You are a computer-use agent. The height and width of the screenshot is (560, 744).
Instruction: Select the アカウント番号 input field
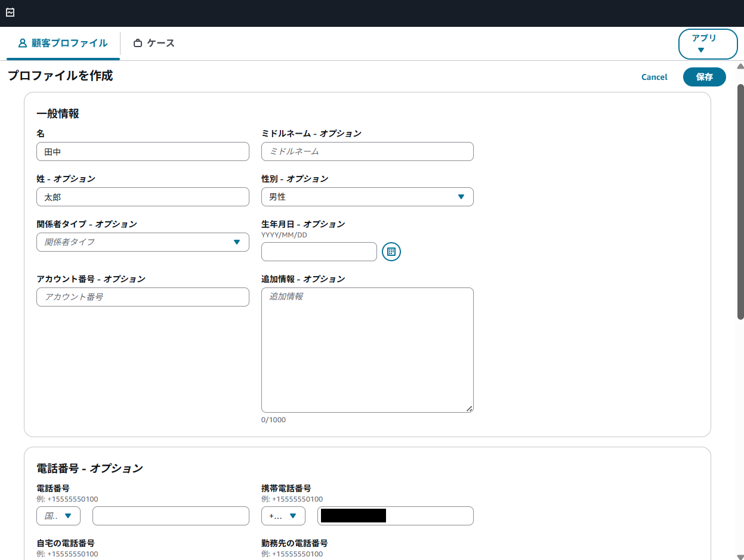tap(143, 297)
